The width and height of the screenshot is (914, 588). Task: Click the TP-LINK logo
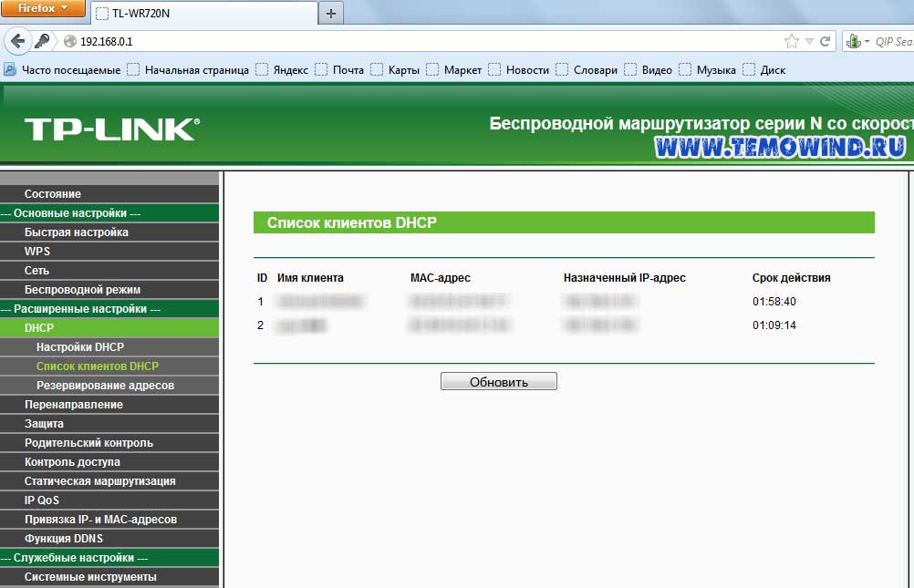point(112,129)
